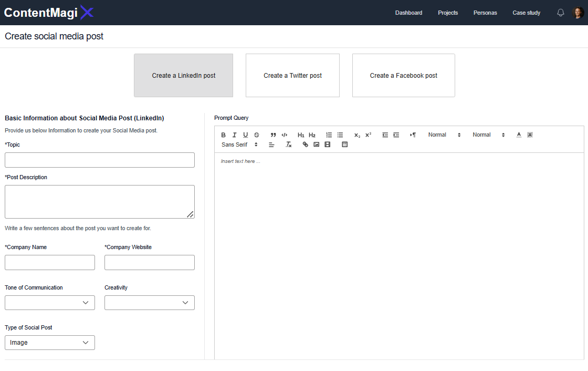Apply Heading 1 style
Image resolution: width=588 pixels, height=371 pixels.
click(x=301, y=135)
